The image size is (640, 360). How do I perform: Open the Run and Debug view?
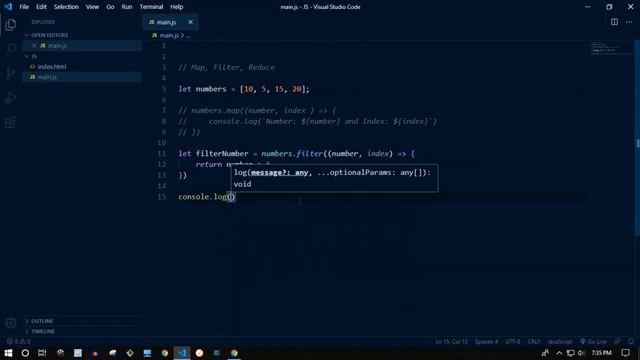(x=11, y=98)
